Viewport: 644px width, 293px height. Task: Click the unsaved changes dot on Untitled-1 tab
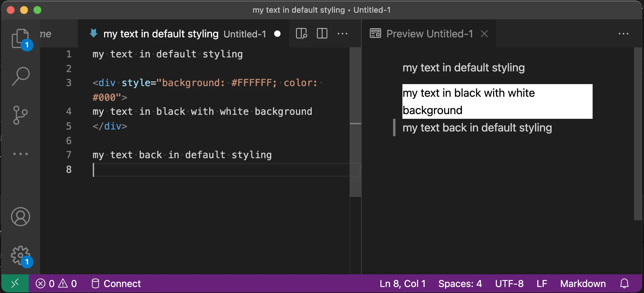(277, 34)
